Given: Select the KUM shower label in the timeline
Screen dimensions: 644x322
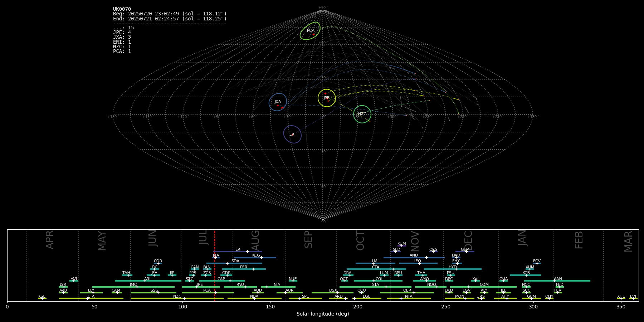Looking at the screenshot, I should click(x=402, y=244).
